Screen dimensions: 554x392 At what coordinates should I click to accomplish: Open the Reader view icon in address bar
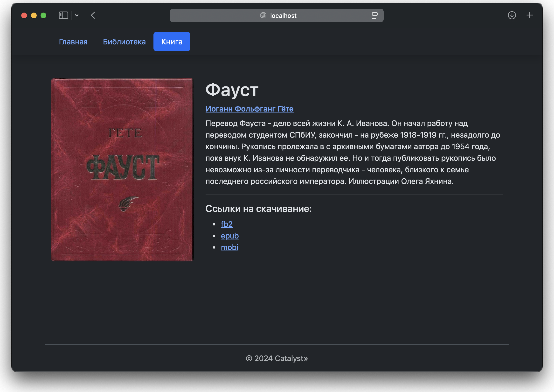374,15
